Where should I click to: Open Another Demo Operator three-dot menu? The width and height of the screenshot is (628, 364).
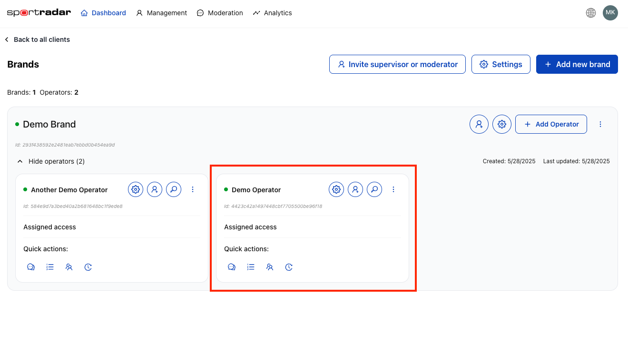pyautogui.click(x=193, y=189)
